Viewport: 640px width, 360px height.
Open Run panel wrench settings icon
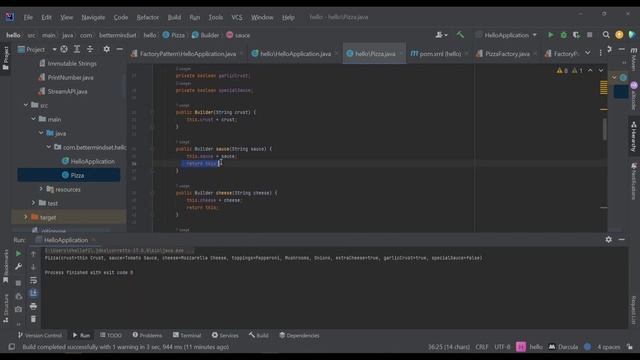(x=18, y=267)
